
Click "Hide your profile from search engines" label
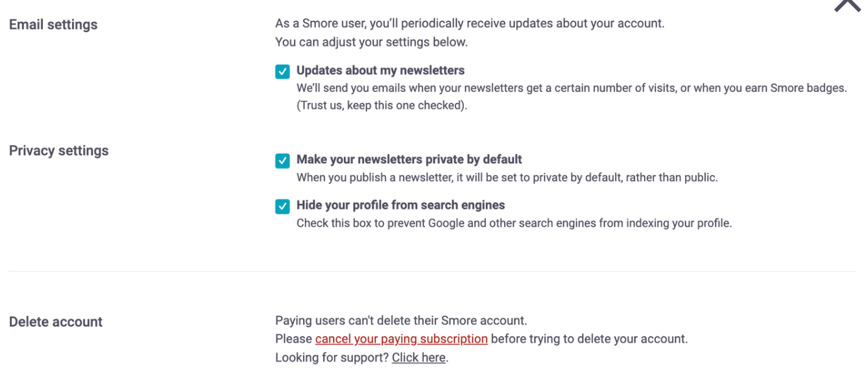(x=400, y=205)
